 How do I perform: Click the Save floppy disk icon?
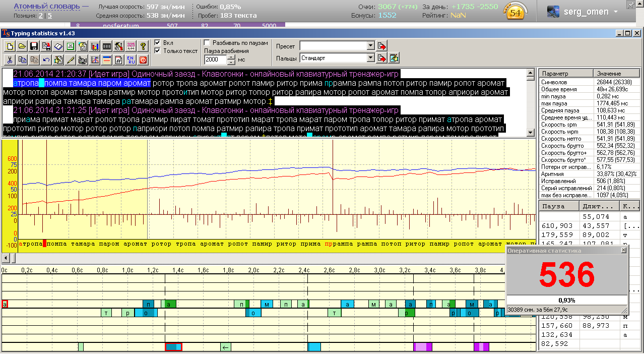point(34,46)
